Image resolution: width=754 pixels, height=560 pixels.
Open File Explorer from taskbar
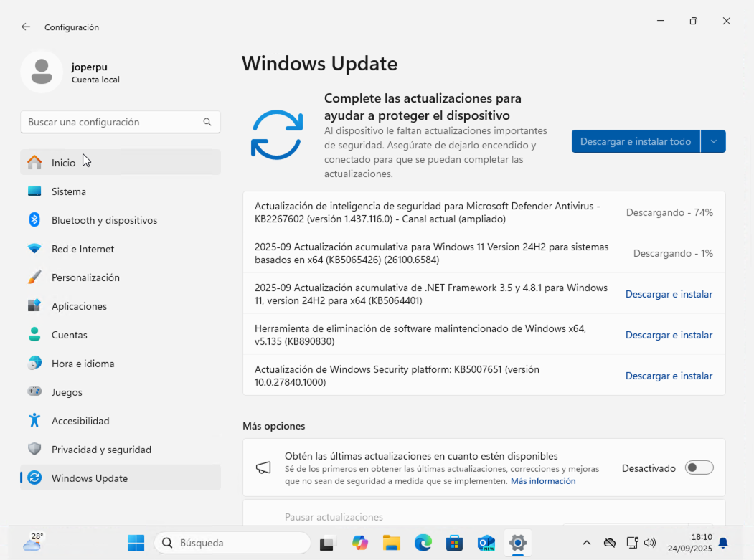point(391,543)
